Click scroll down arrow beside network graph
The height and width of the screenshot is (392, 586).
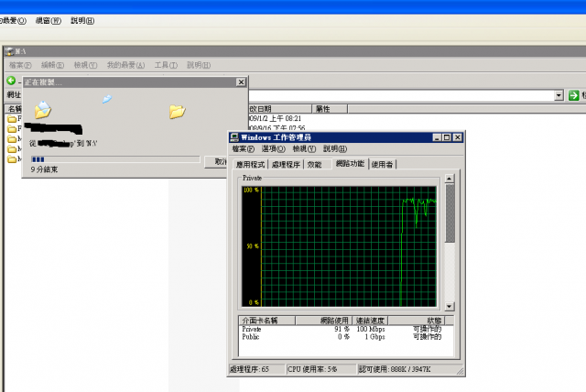click(450, 307)
